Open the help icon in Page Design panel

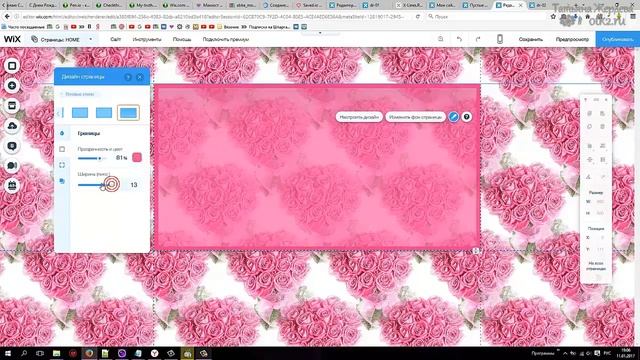click(128, 77)
